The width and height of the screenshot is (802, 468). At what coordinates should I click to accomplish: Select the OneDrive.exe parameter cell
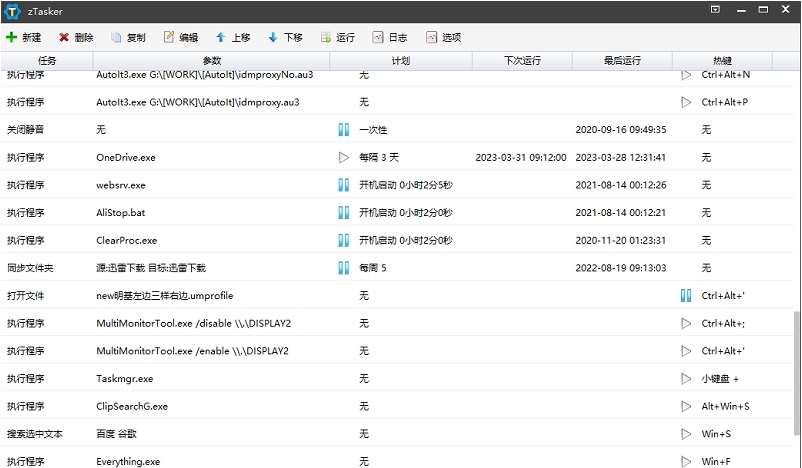pyautogui.click(x=126, y=158)
